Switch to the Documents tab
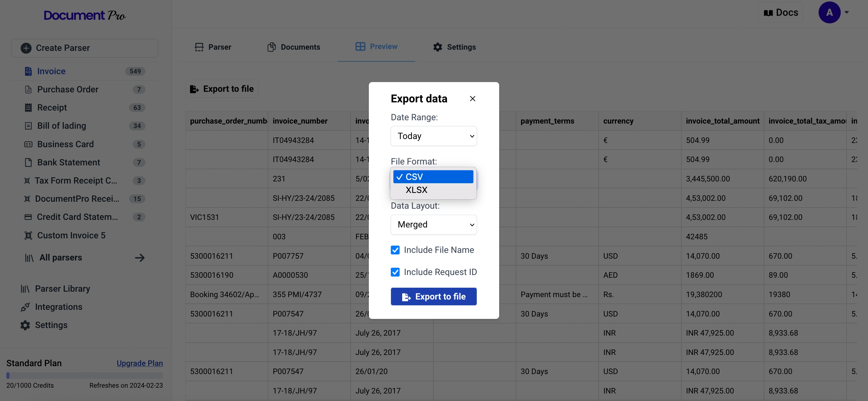The height and width of the screenshot is (401, 868). coord(293,47)
